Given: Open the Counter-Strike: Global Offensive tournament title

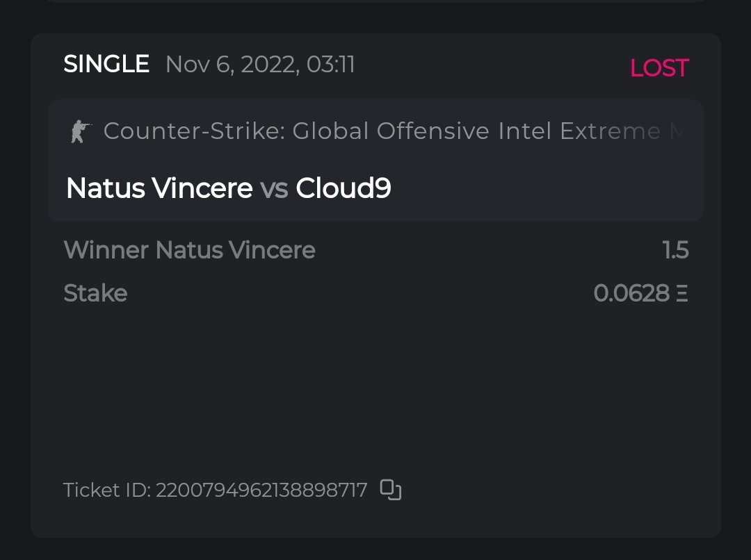Looking at the screenshot, I should tap(381, 131).
